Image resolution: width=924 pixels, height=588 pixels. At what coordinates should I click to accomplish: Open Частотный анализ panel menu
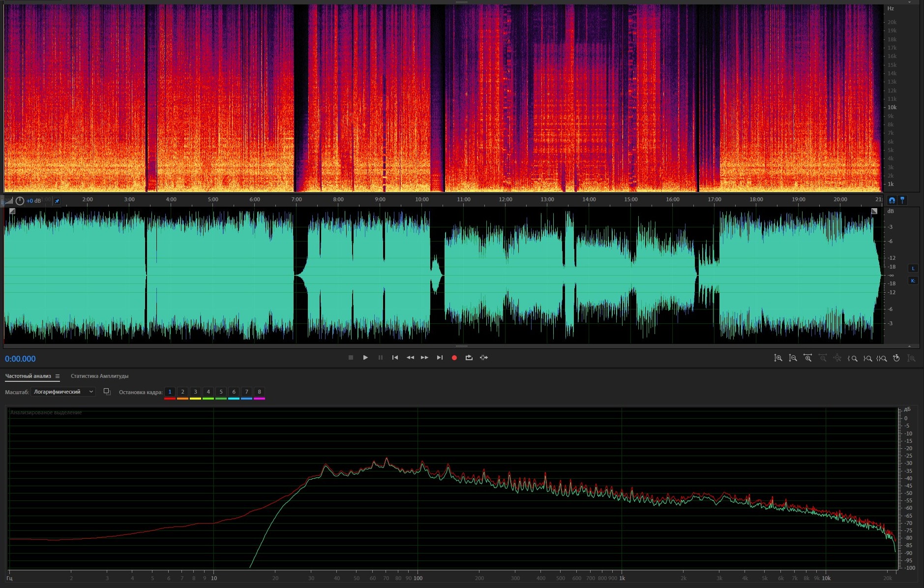coord(58,376)
